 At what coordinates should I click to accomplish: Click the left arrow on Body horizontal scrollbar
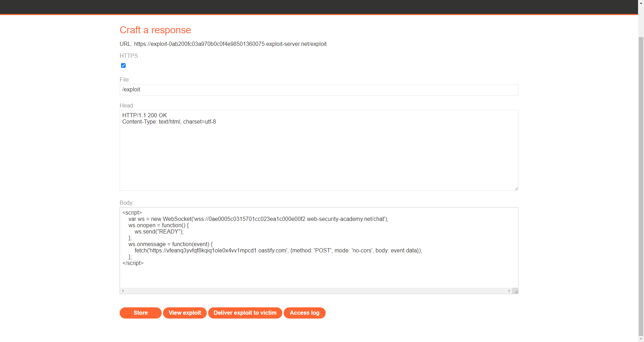[x=123, y=291]
